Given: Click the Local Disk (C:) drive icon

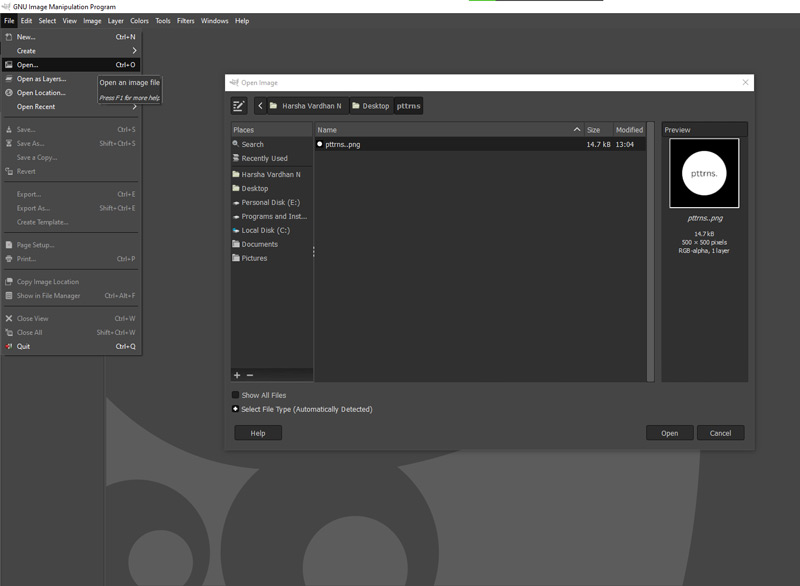Looking at the screenshot, I should tap(236, 230).
